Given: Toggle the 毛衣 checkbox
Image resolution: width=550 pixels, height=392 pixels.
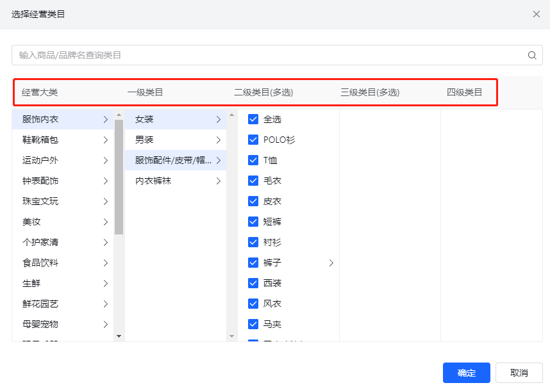Looking at the screenshot, I should (x=253, y=181).
